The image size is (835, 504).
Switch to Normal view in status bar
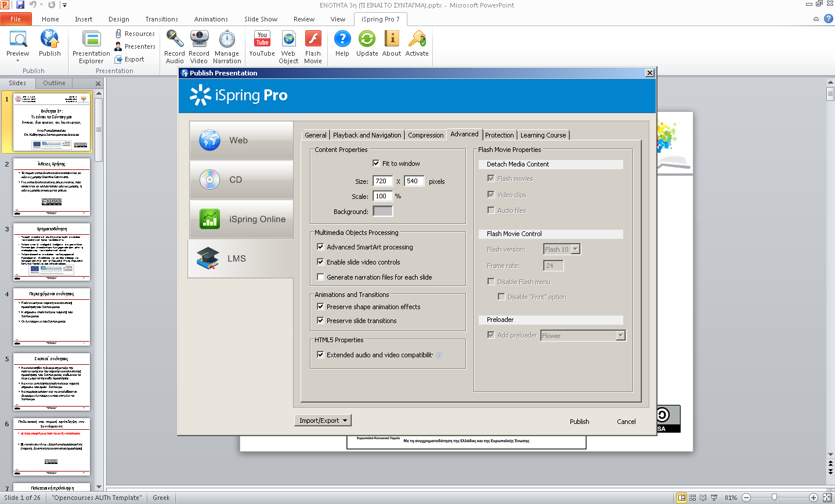[681, 498]
